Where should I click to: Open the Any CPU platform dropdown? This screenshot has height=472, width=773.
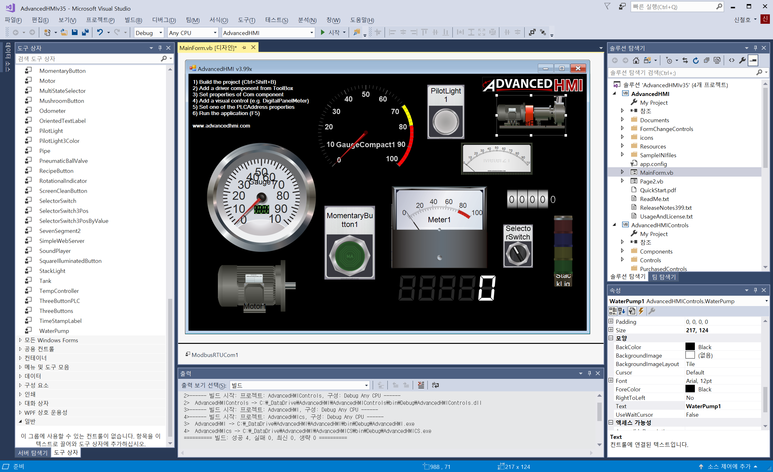(191, 32)
